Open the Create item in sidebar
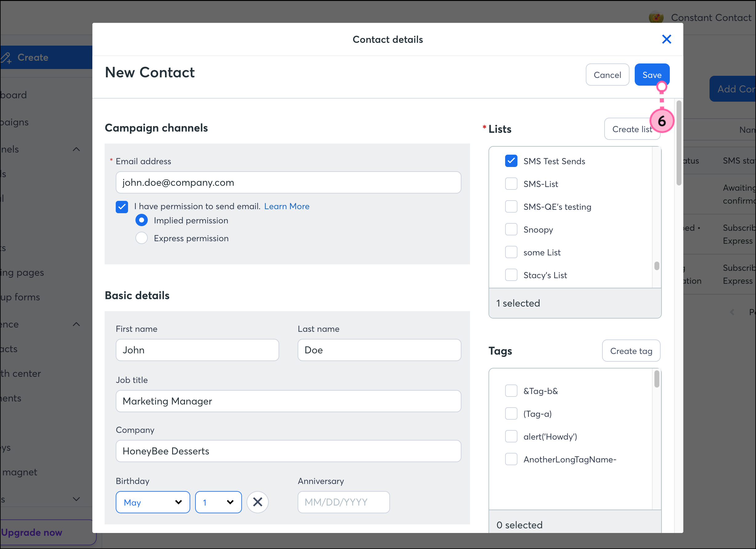This screenshot has height=549, width=756. pyautogui.click(x=46, y=57)
